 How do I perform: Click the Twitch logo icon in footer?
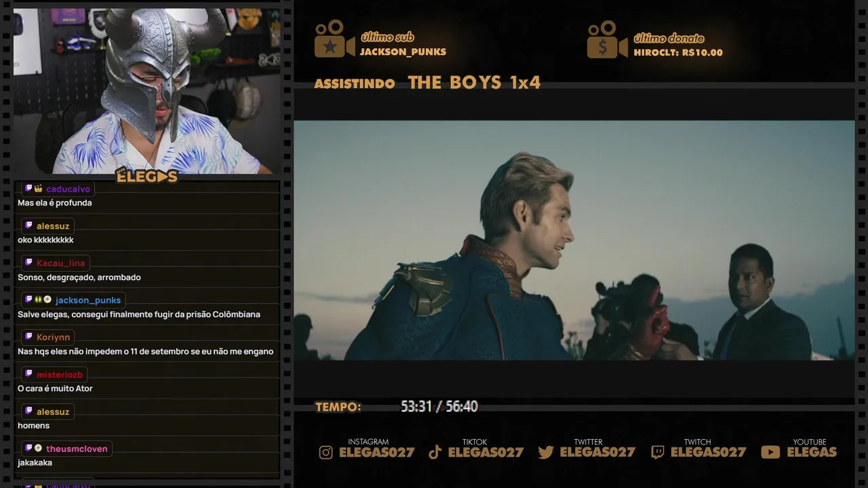coord(657,453)
